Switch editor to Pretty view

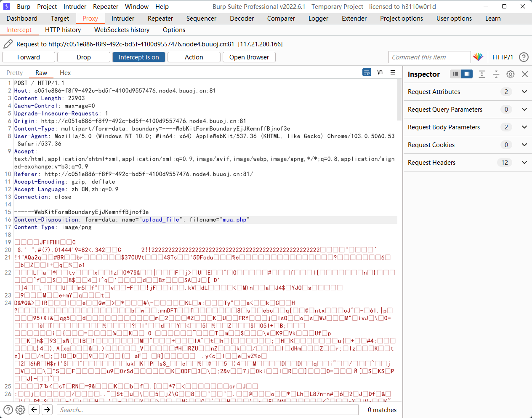(15, 72)
